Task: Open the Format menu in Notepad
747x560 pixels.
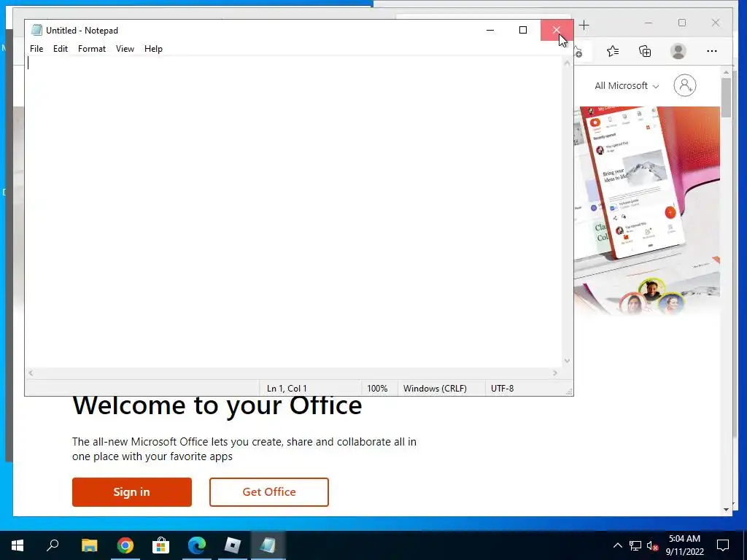Action: point(92,49)
